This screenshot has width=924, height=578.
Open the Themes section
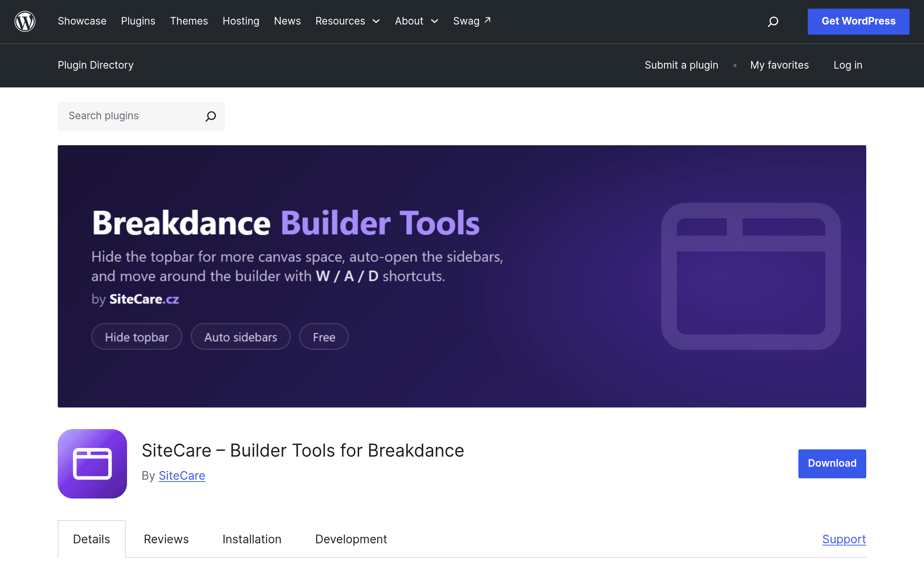[189, 21]
